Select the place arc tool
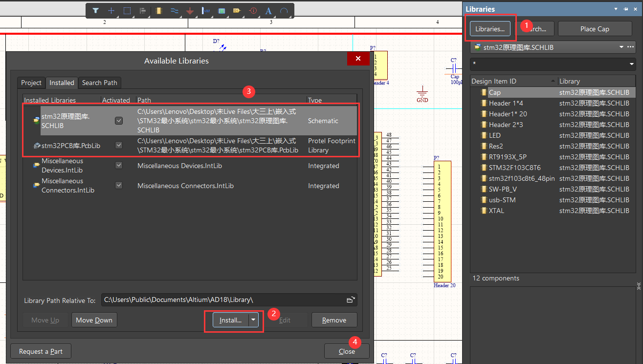This screenshot has height=364, width=643. (284, 10)
